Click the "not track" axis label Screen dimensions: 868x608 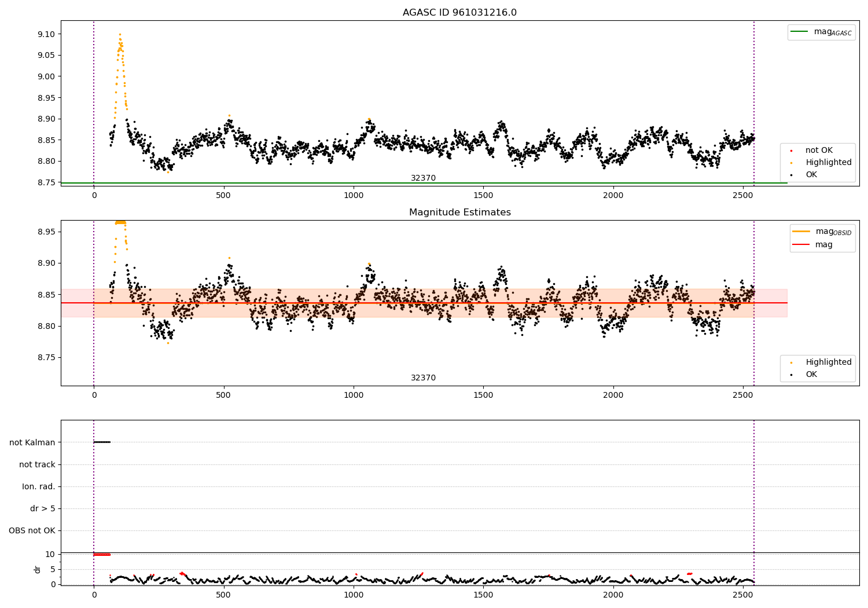[37, 464]
